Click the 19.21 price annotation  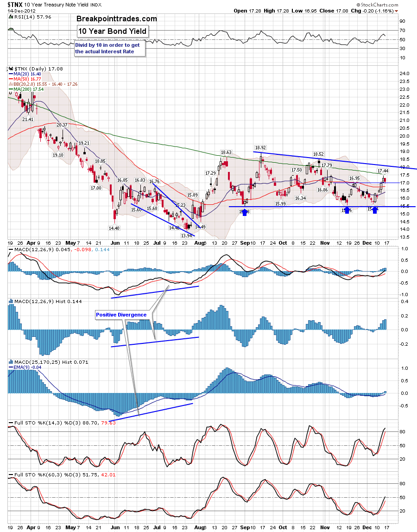click(x=84, y=143)
